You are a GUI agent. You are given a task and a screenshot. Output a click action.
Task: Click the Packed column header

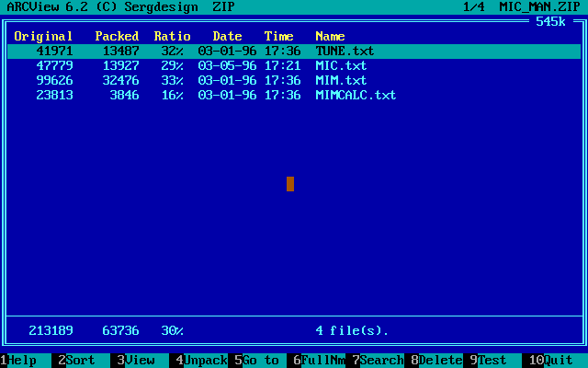click(x=117, y=37)
